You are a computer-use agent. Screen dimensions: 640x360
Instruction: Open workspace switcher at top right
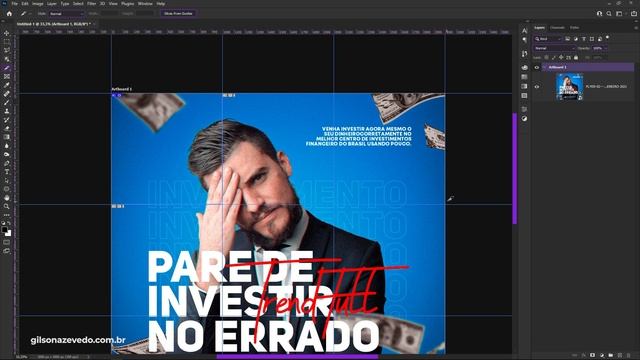pos(620,13)
